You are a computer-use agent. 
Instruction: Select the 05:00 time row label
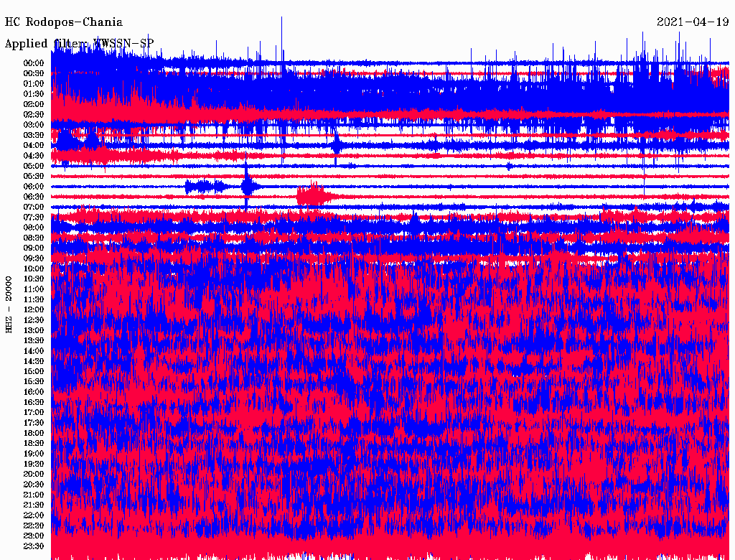point(34,166)
